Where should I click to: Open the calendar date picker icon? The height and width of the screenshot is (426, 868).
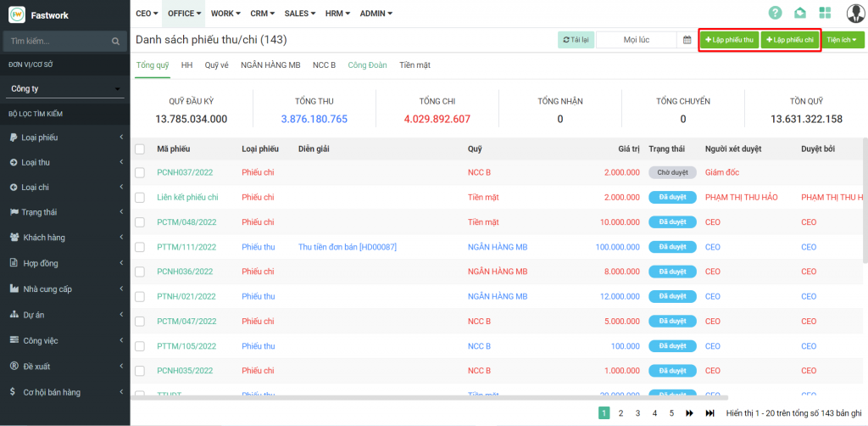(x=687, y=40)
